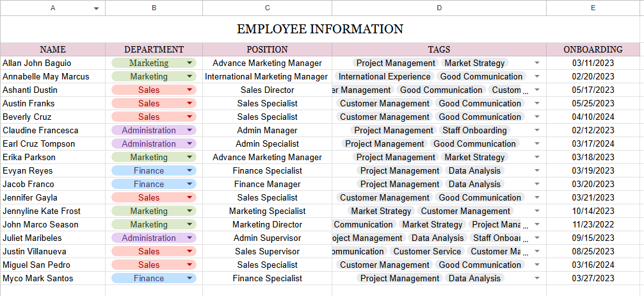This screenshot has width=644, height=296.
Task: Expand tags dropdown arrow for Jacob Franco
Action: (537, 185)
